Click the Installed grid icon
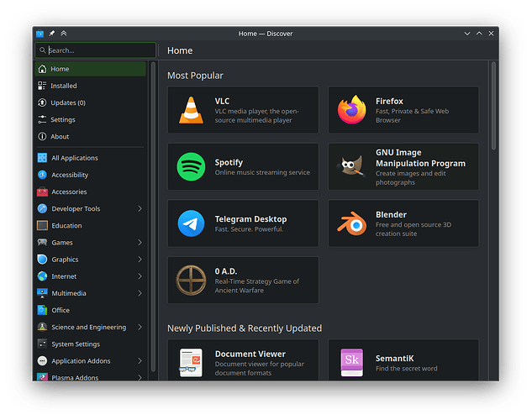The height and width of the screenshot is (420, 532). [x=42, y=86]
